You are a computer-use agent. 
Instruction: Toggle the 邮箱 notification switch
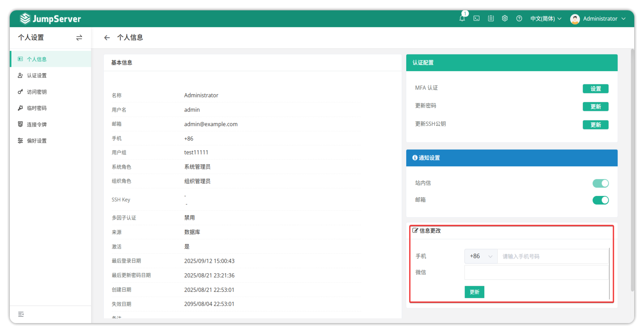coord(600,200)
